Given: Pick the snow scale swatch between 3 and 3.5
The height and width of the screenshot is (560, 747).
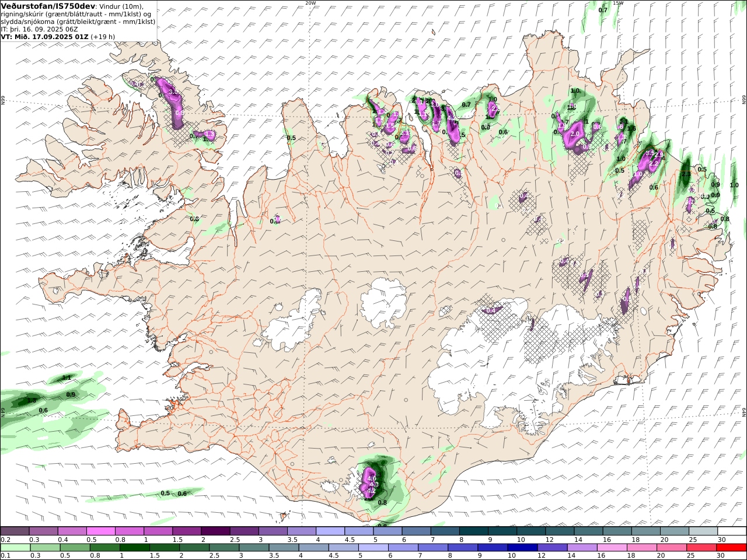Looking at the screenshot, I should point(273,531).
